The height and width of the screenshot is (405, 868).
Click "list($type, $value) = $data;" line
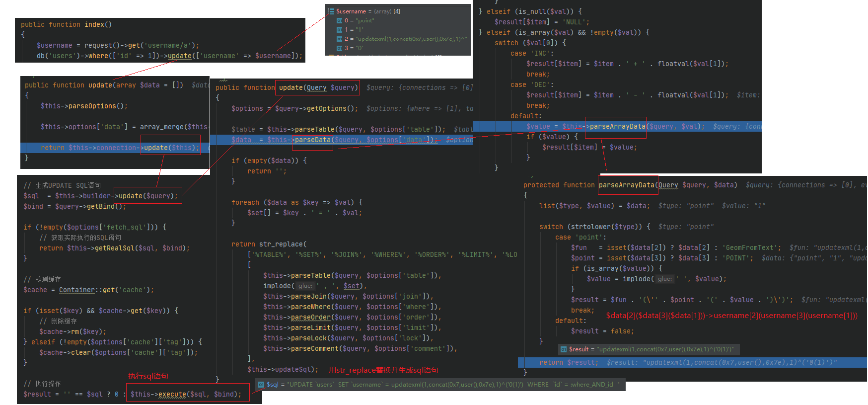(x=594, y=206)
